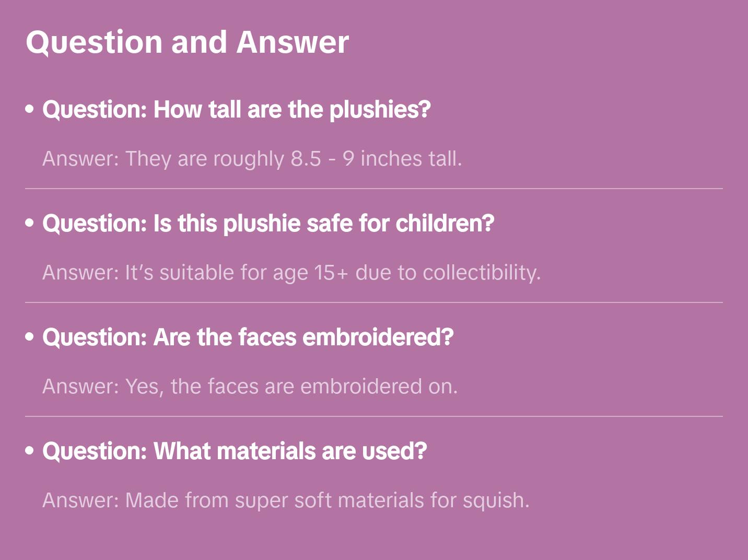
Task: Click the divider line below the height answer
Action: [x=374, y=189]
